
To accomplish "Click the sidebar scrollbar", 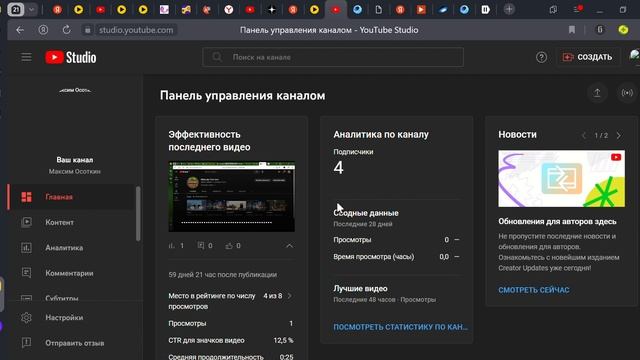I will pos(138,213).
